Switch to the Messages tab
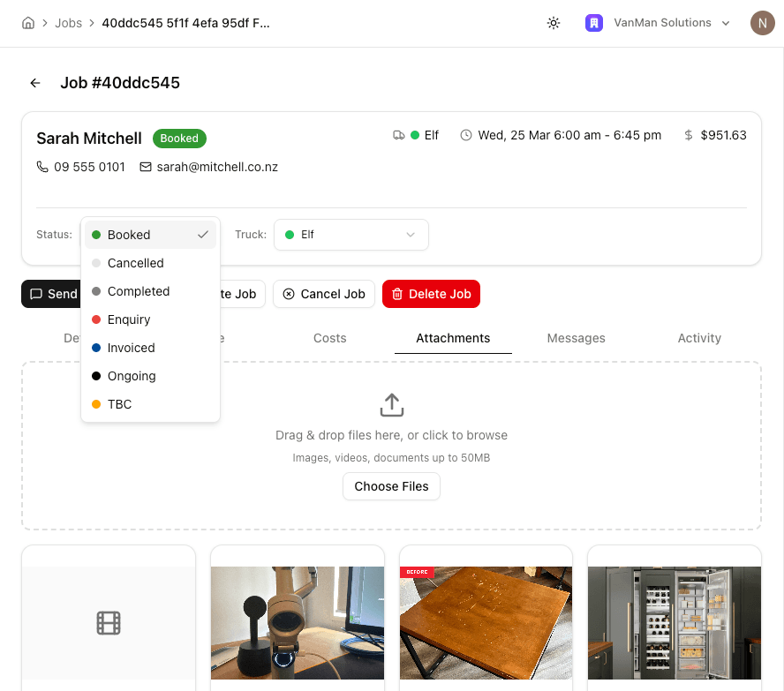784x691 pixels. click(576, 338)
